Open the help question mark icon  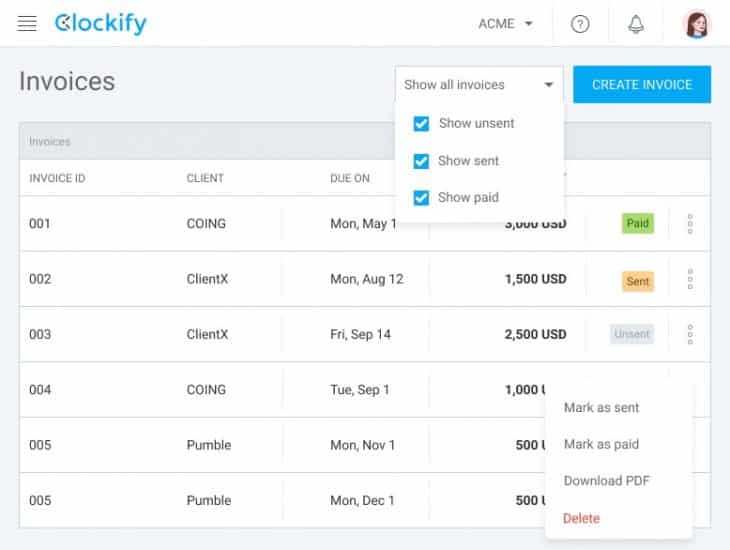point(580,24)
